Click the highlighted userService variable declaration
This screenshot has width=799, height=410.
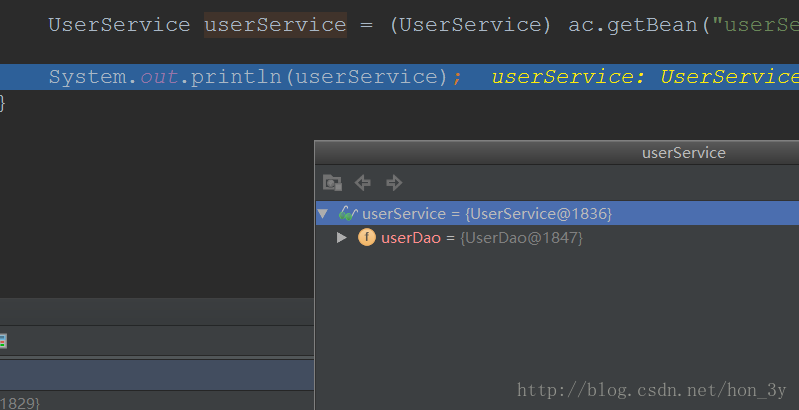(x=275, y=25)
